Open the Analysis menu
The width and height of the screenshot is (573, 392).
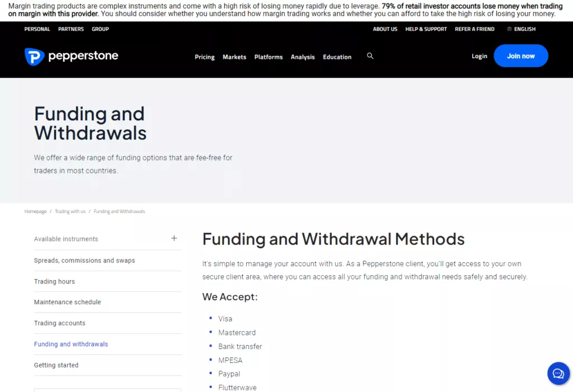tap(303, 57)
